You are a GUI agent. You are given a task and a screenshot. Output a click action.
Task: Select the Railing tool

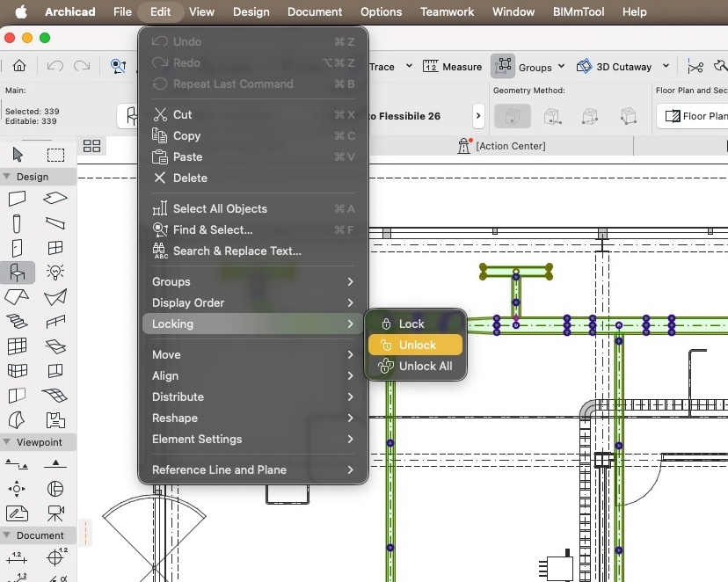[55, 321]
